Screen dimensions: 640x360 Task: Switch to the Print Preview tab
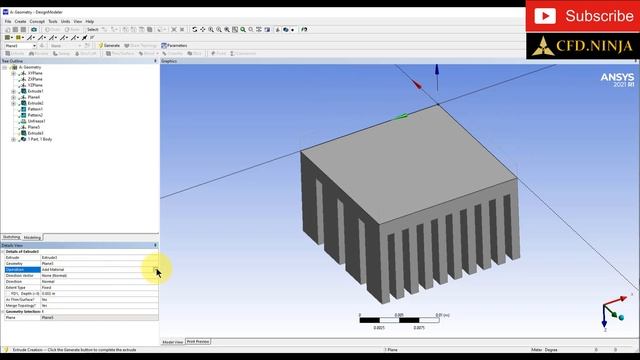click(198, 342)
